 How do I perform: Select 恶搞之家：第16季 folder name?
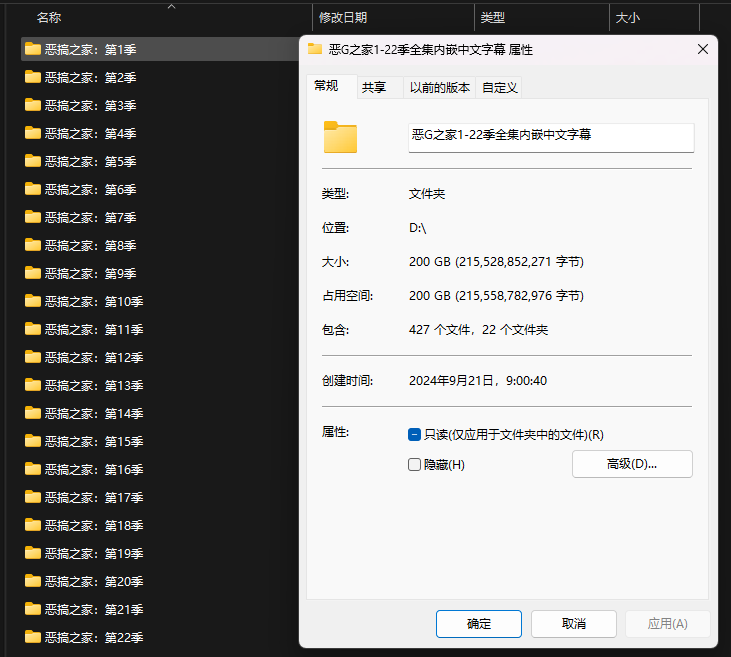click(94, 470)
